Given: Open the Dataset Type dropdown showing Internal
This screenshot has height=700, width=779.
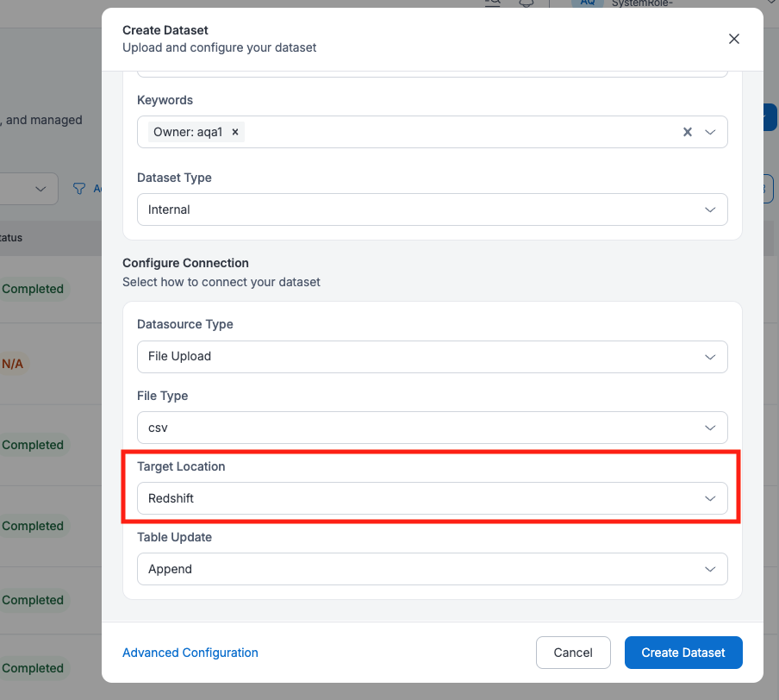Looking at the screenshot, I should pyautogui.click(x=433, y=209).
